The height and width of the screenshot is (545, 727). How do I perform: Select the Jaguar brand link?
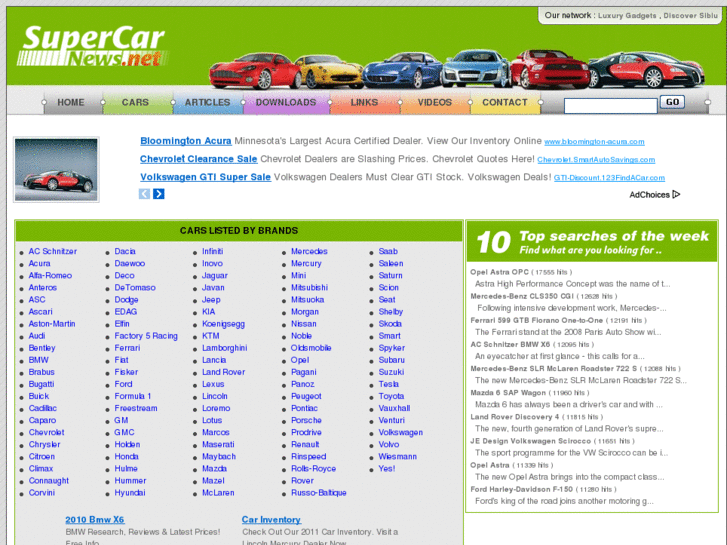pyautogui.click(x=215, y=276)
